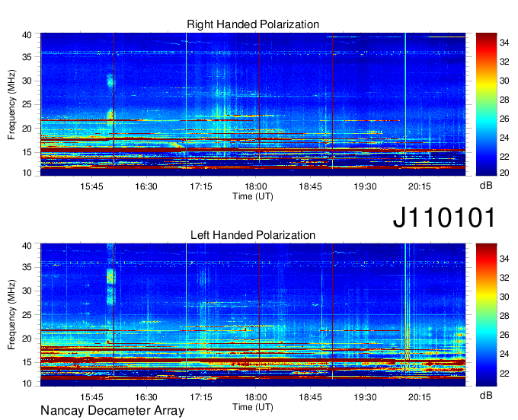Image resolution: width=518 pixels, height=420 pixels.
Task: Click the "15:45" tick under Left Handed plot
Action: (91, 397)
